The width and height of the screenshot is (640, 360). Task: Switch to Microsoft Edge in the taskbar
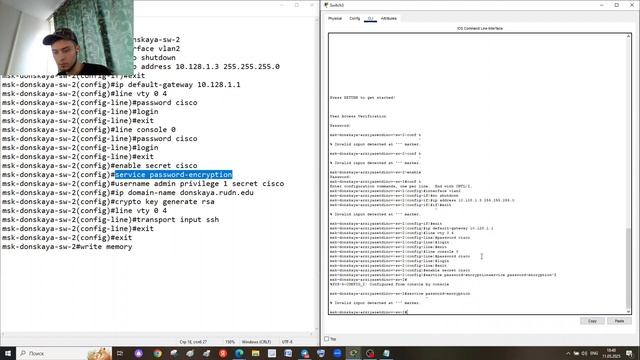tap(239, 353)
